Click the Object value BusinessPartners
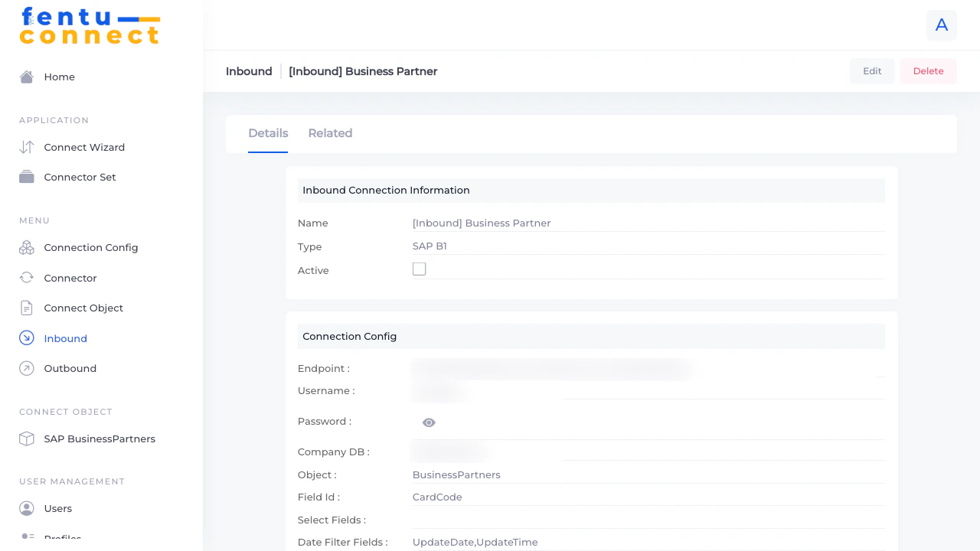This screenshot has height=551, width=980. [456, 474]
